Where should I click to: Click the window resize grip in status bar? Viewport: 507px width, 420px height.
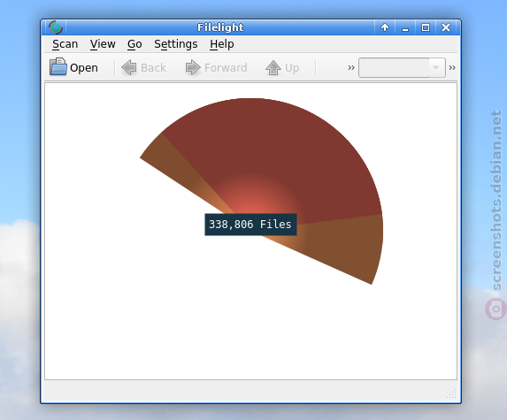(x=452, y=393)
